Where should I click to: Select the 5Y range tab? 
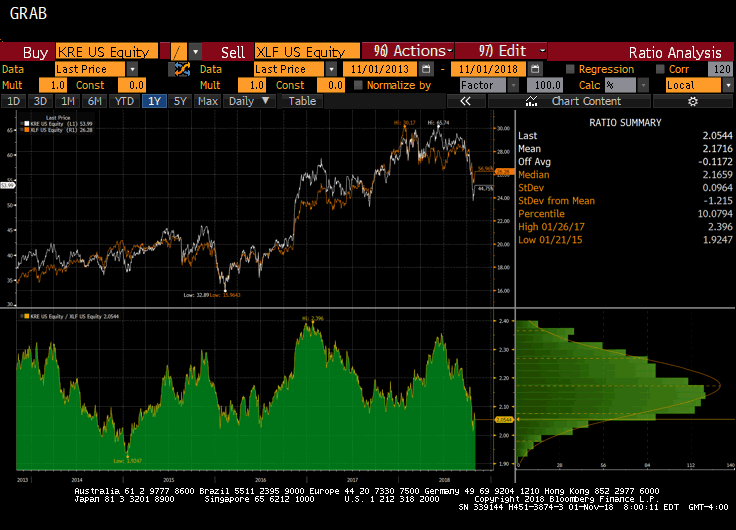pyautogui.click(x=180, y=101)
